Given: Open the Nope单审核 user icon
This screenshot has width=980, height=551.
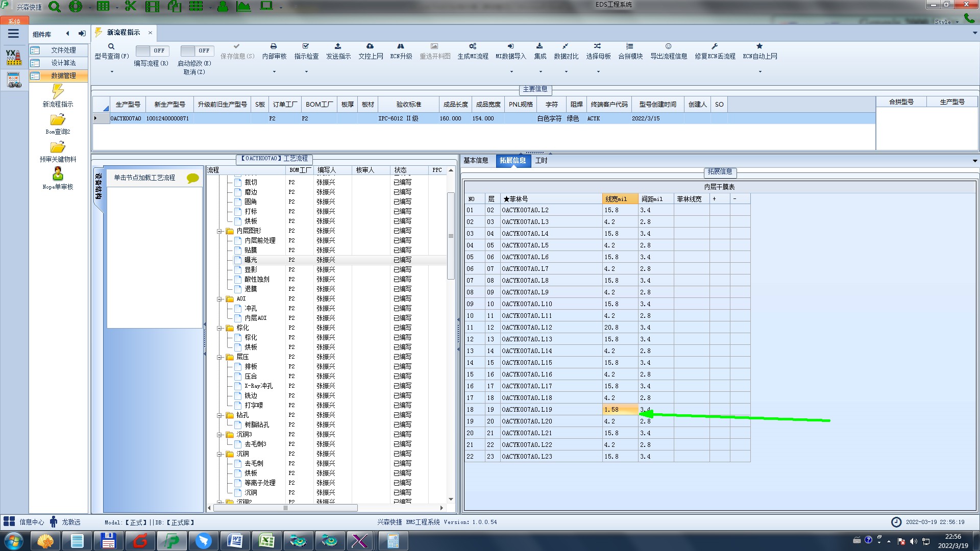Looking at the screenshot, I should coord(58,174).
